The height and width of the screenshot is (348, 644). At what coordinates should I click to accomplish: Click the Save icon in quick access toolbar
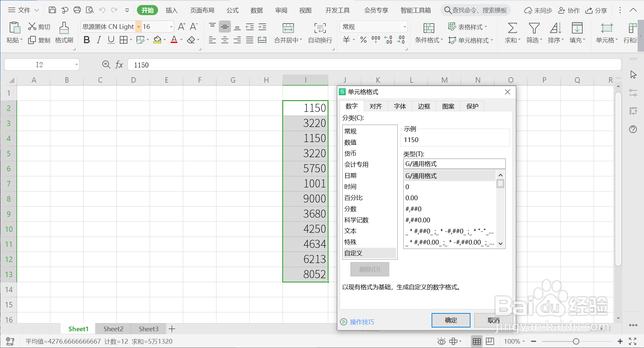(x=52, y=10)
